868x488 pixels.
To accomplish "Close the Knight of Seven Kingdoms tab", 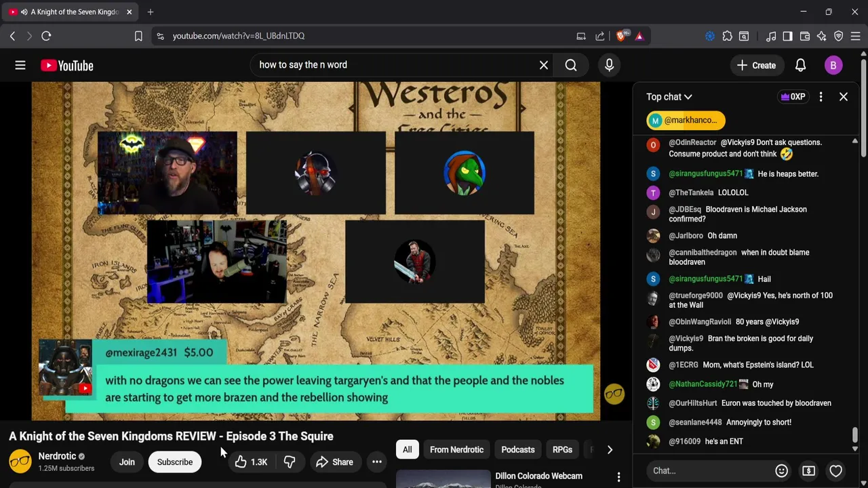I will (129, 12).
